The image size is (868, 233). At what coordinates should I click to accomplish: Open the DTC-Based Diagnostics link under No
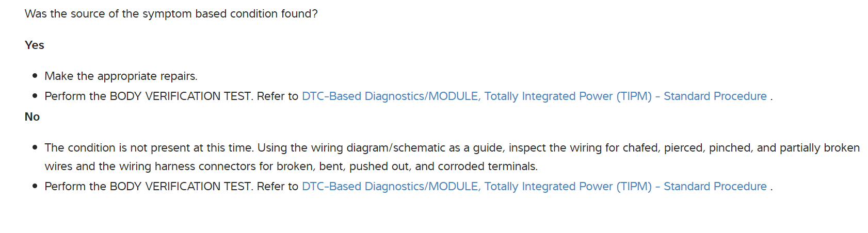tap(534, 187)
